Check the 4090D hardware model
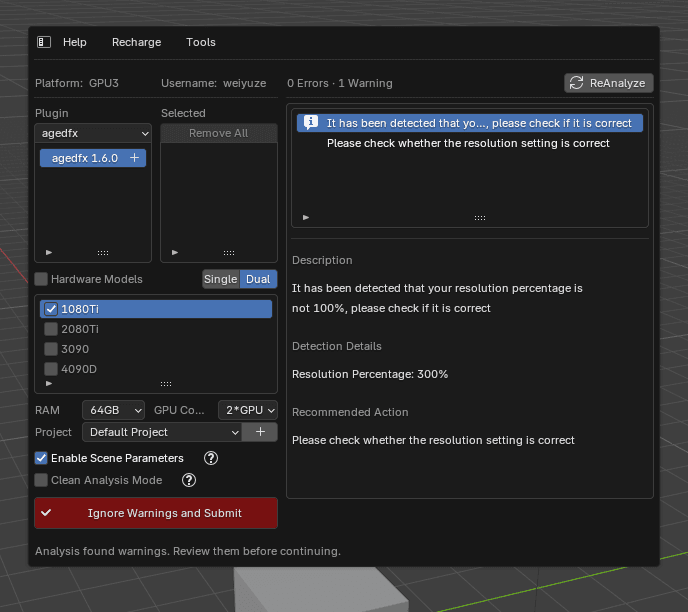Image resolution: width=688 pixels, height=612 pixels. [51, 369]
